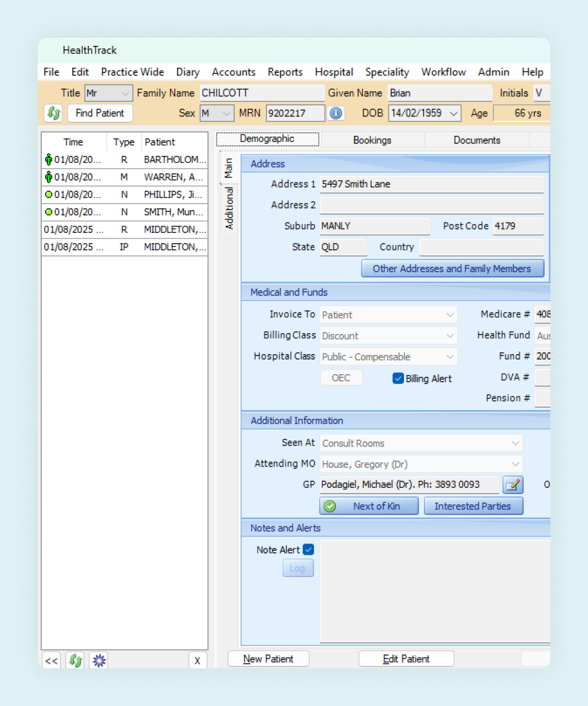This screenshot has width=588, height=706.
Task: Open the Practice Wide menu
Action: pyautogui.click(x=132, y=72)
